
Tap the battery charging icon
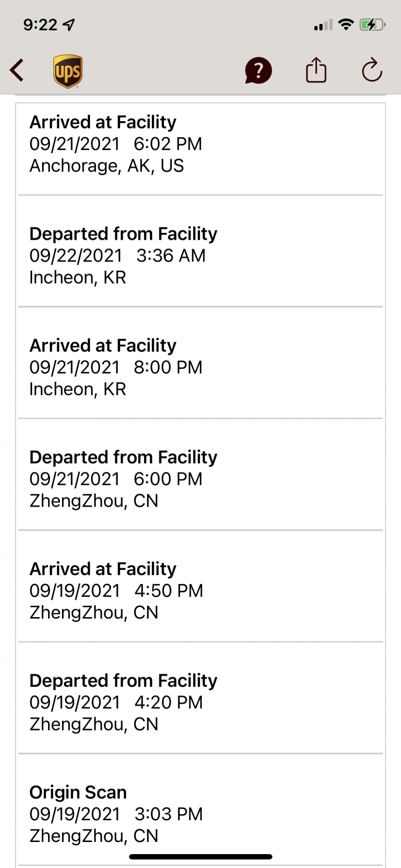[x=372, y=25]
